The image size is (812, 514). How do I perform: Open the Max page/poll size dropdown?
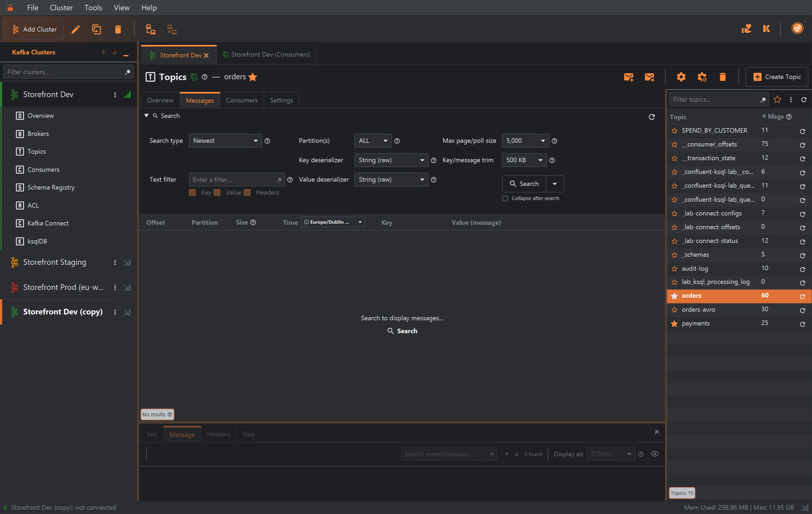tap(525, 141)
